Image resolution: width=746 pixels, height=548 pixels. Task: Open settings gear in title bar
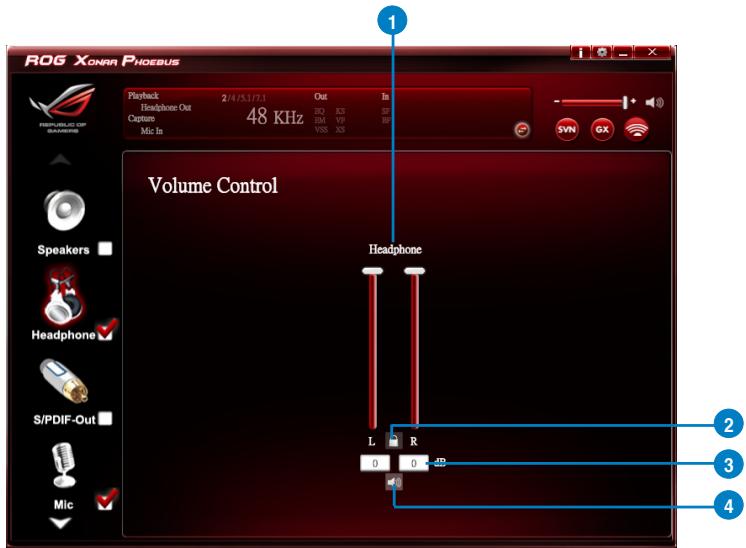point(601,52)
